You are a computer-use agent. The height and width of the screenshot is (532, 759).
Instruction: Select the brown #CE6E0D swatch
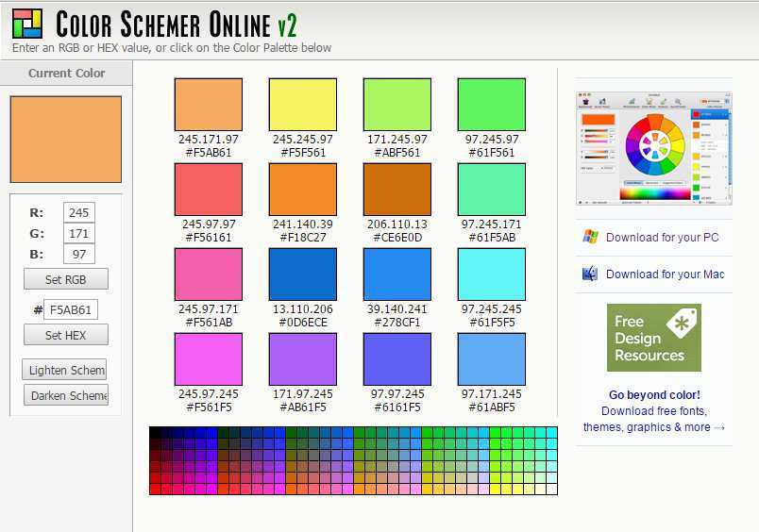pos(397,189)
